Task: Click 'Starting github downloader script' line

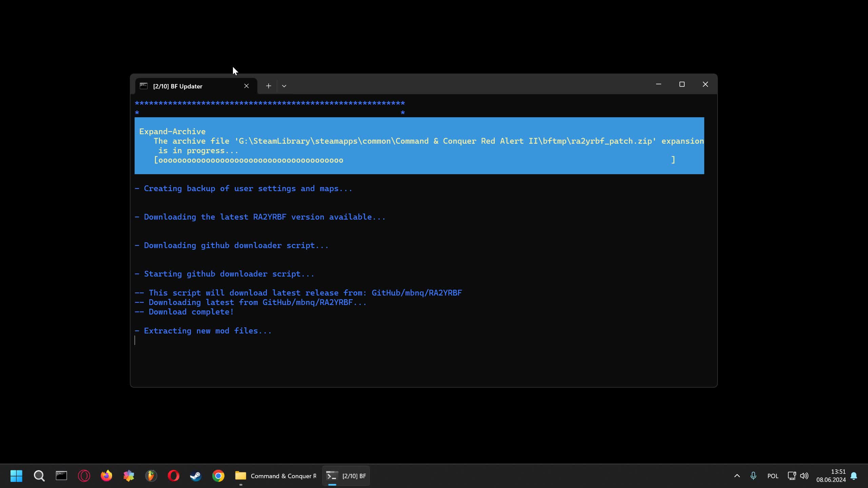Action: click(224, 274)
